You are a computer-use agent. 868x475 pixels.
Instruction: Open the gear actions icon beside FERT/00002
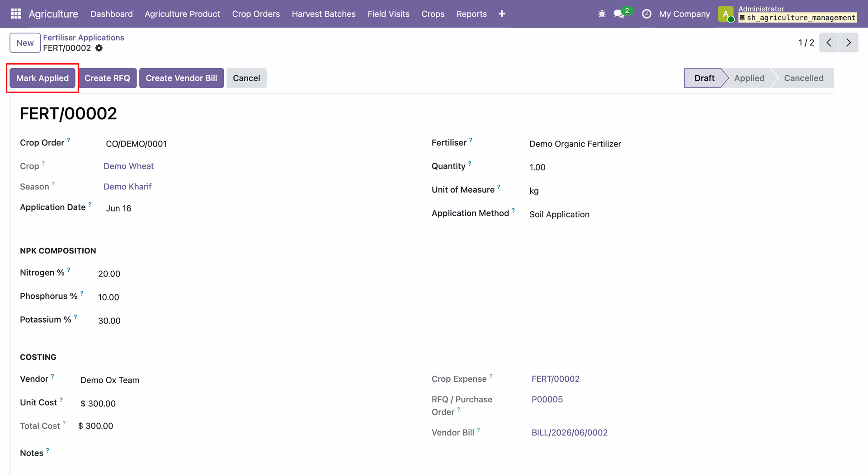(99, 48)
